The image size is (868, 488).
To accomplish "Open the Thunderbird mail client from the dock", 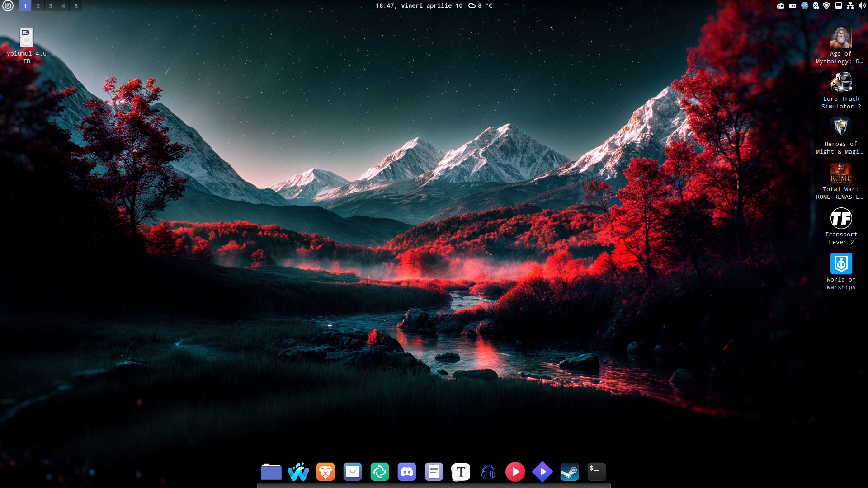I will 353,472.
